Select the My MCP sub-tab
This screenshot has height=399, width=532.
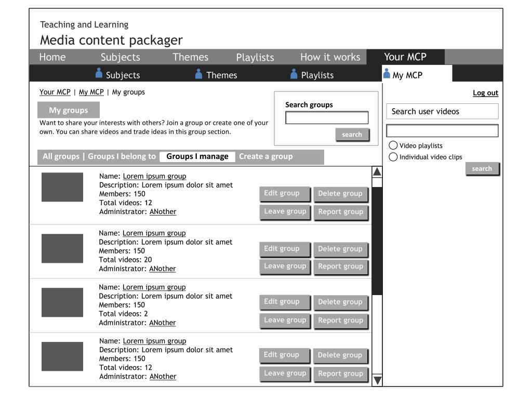417,74
